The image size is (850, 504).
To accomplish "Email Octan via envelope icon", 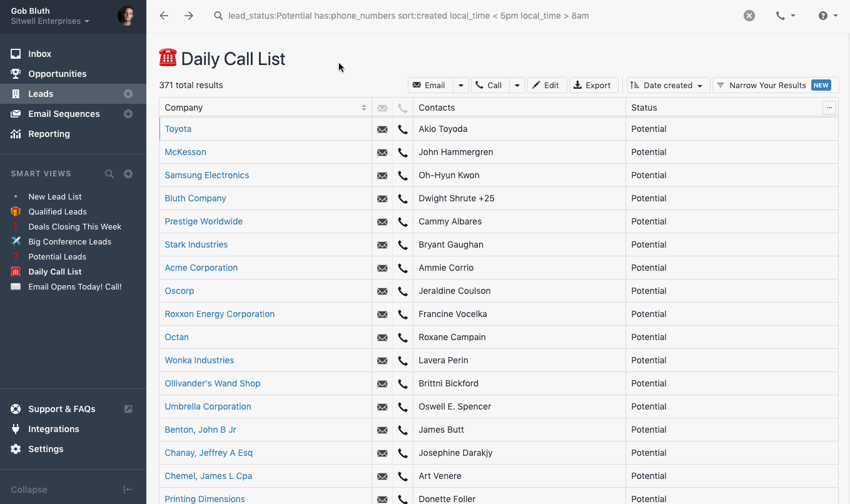I will pyautogui.click(x=382, y=338).
